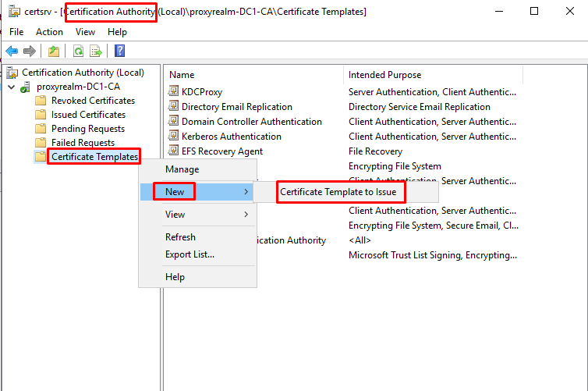Select the Domain Controller Authentication name
Screen dimensions: 588x391
252,122
